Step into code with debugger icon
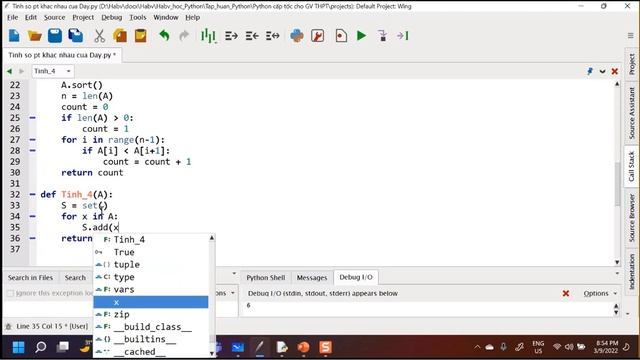Viewport: 640px width, 360px height. coord(382,36)
